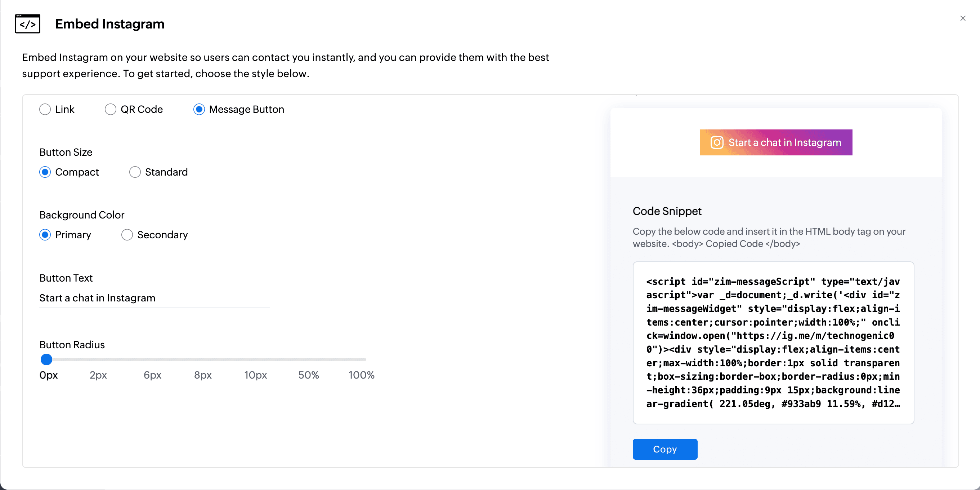Click the embed code icon beside title
The height and width of the screenshot is (490, 980).
pos(27,24)
